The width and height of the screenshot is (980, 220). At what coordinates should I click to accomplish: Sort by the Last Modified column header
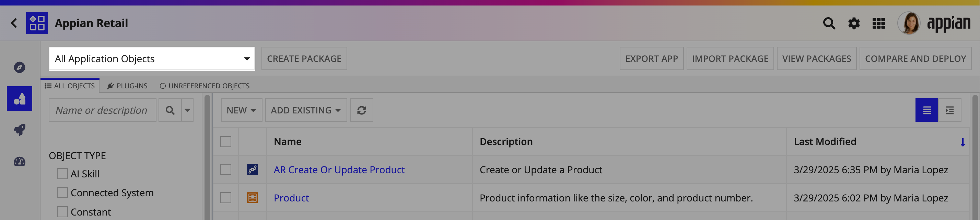pos(825,142)
